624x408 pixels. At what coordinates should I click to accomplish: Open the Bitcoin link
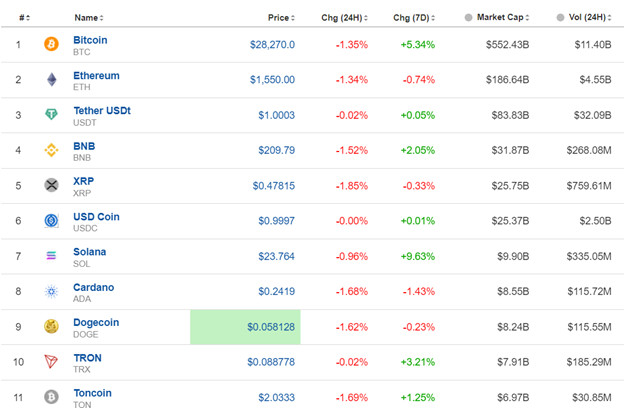click(90, 40)
